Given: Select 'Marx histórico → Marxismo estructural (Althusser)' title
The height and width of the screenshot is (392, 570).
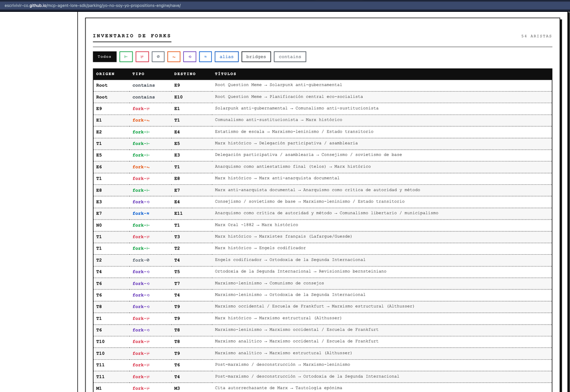Looking at the screenshot, I should (278, 318).
